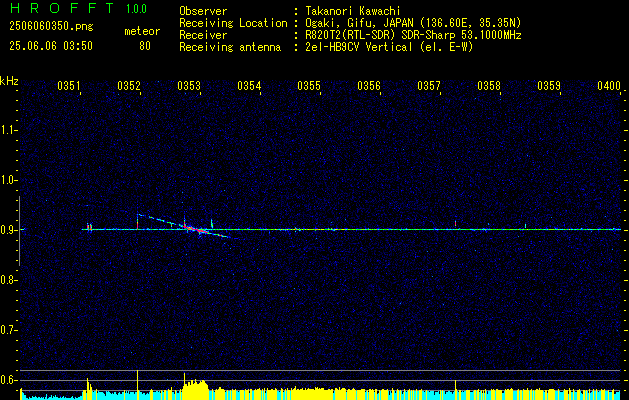
Task: Click the kHz axis label
Action: tap(9, 81)
